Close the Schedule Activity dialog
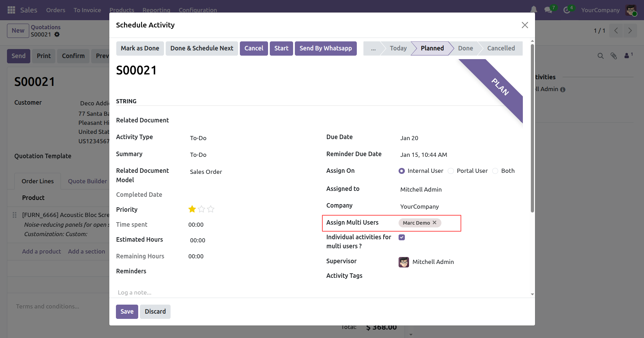The height and width of the screenshot is (338, 644). pyautogui.click(x=525, y=25)
